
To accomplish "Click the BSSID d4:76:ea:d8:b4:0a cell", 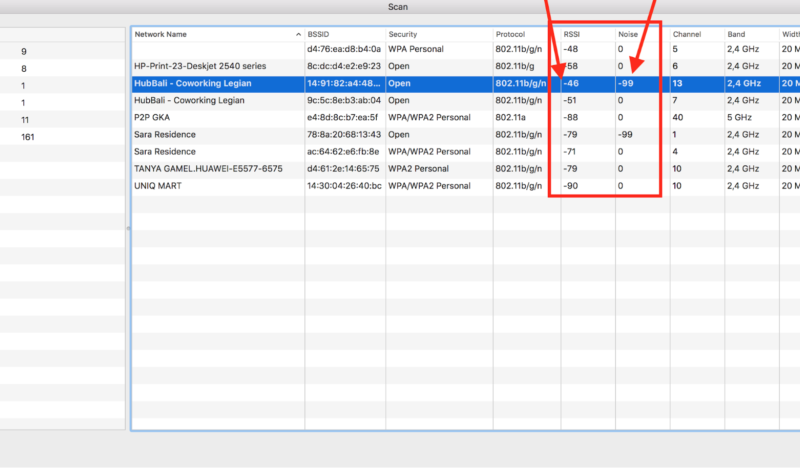I will 344,49.
